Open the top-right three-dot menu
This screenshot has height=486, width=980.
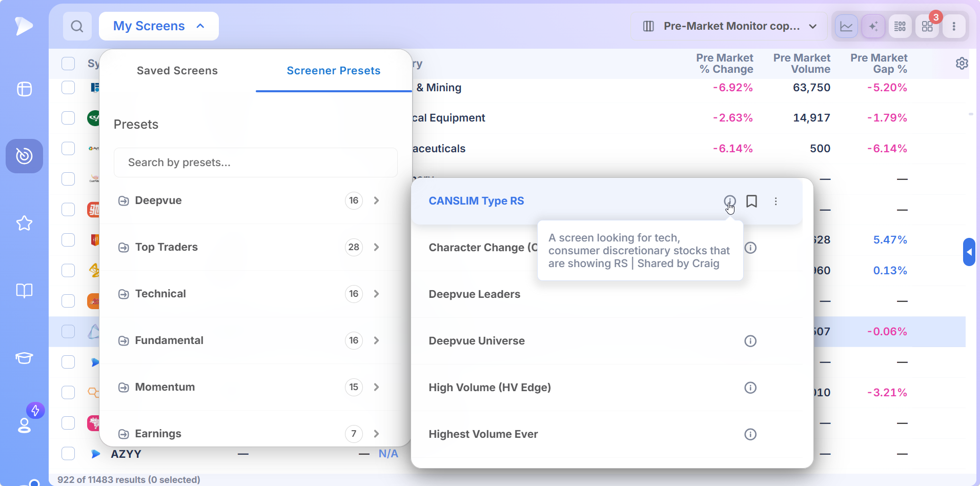click(x=954, y=26)
